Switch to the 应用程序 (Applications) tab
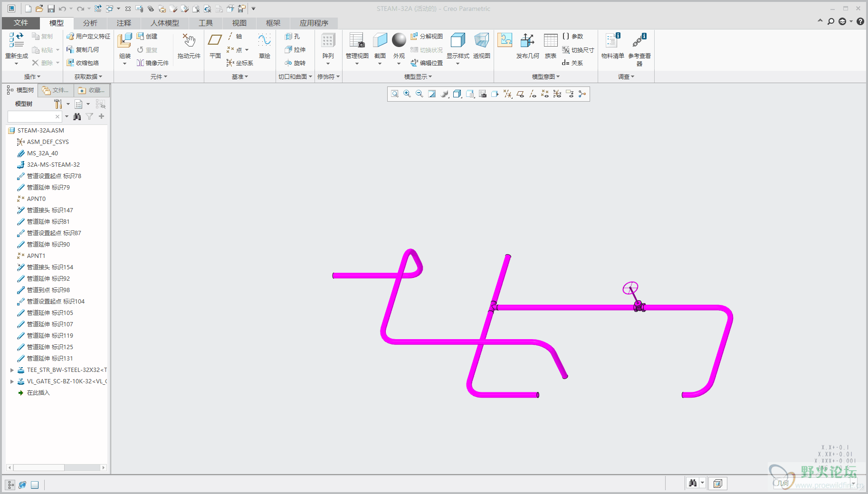This screenshot has height=494, width=868. 314,23
